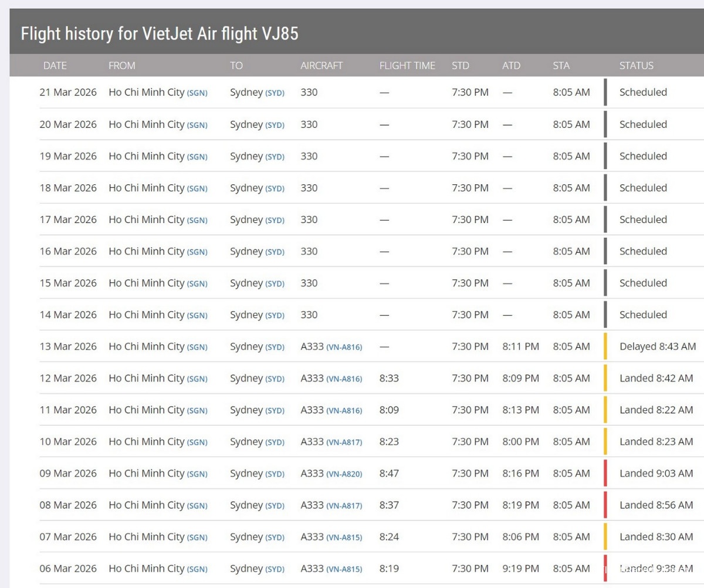Open aircraft VN-A816 link for 12 Mar flight

click(x=344, y=379)
